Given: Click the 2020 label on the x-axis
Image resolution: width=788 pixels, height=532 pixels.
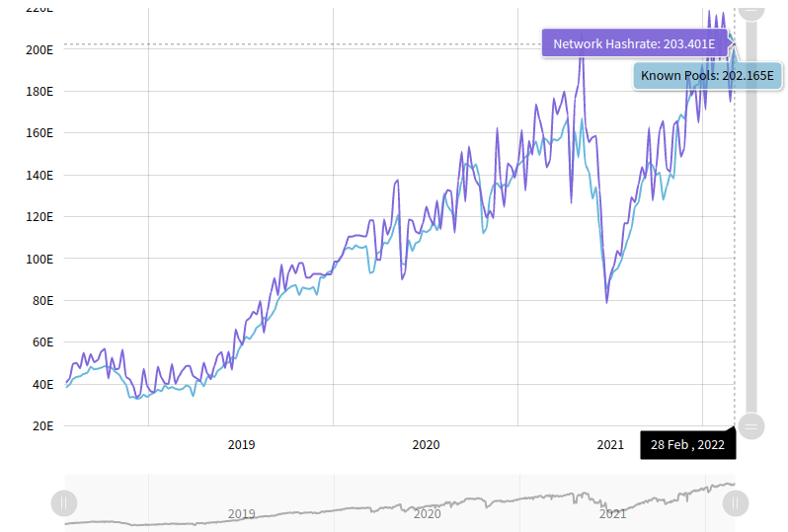Looking at the screenshot, I should click(427, 445).
